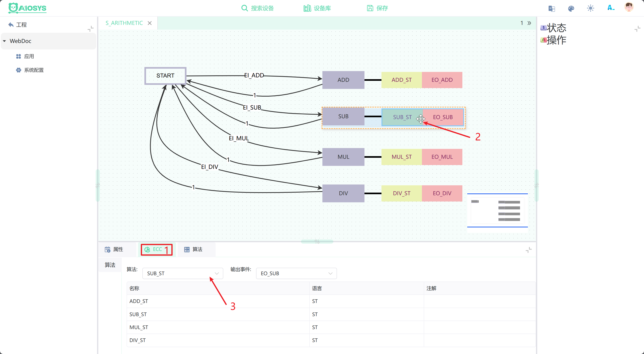
Task: Switch to the 属性 tab
Action: click(114, 249)
